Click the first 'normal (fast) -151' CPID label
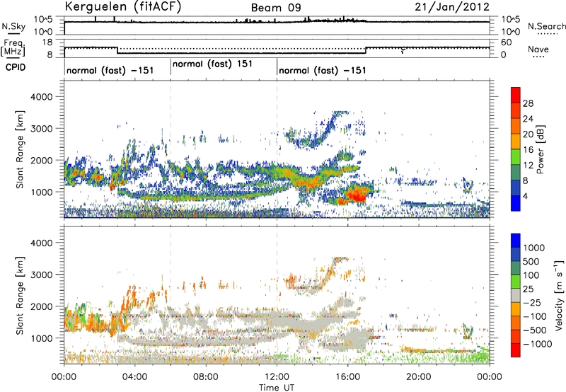 (x=110, y=70)
